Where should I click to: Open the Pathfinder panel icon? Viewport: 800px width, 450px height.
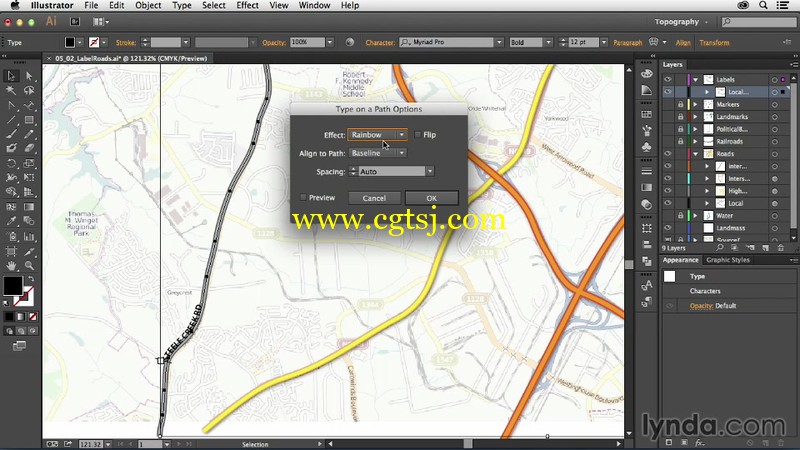pos(646,261)
